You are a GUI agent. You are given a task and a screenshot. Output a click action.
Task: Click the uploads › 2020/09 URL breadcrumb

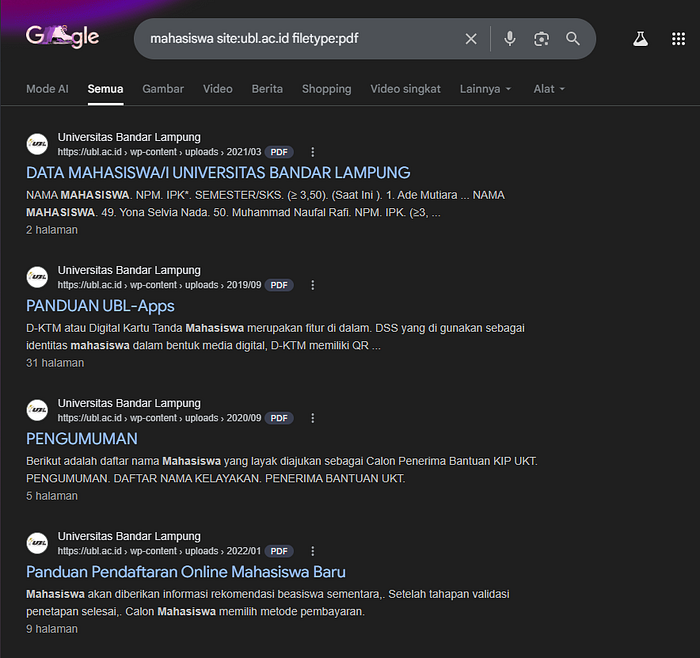pos(223,418)
